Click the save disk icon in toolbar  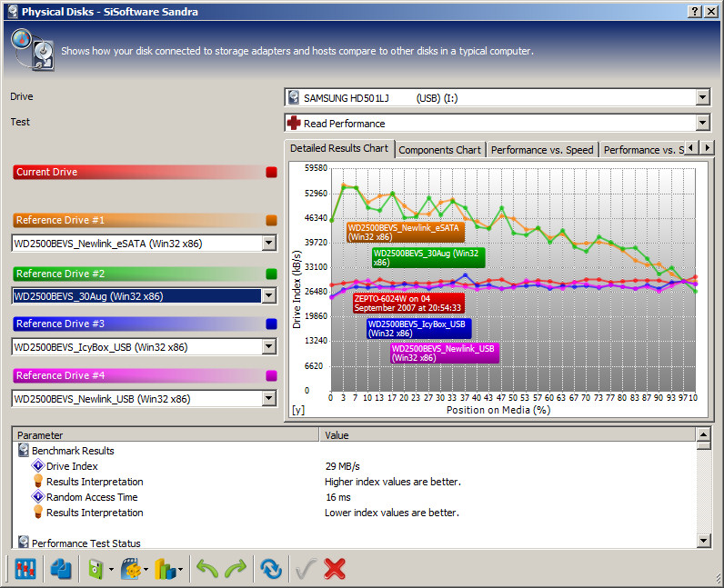(x=96, y=569)
